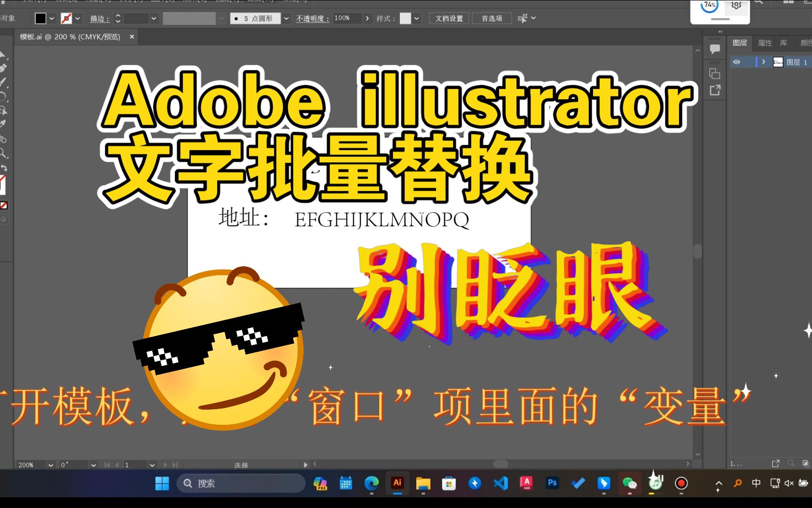Click the Share/Export screen icon below Arrange Documents
812x508 pixels.
715,90
